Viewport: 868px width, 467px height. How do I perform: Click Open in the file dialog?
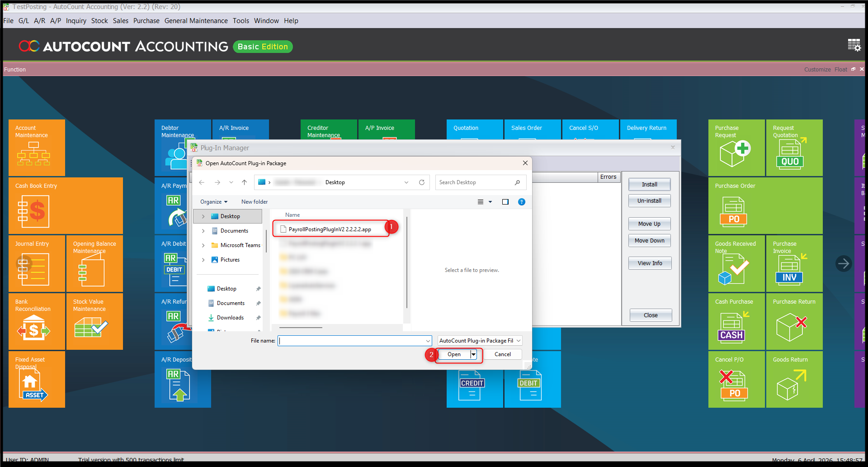[454, 354]
